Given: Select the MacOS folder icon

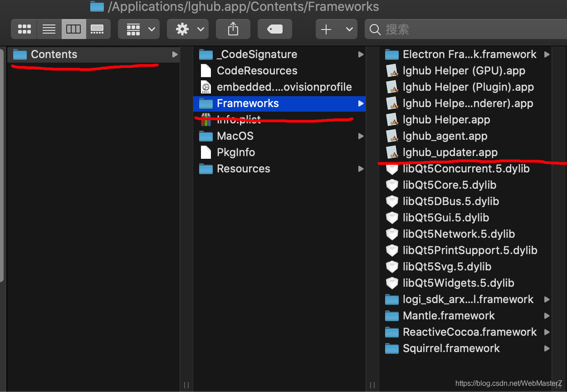Looking at the screenshot, I should tap(206, 136).
